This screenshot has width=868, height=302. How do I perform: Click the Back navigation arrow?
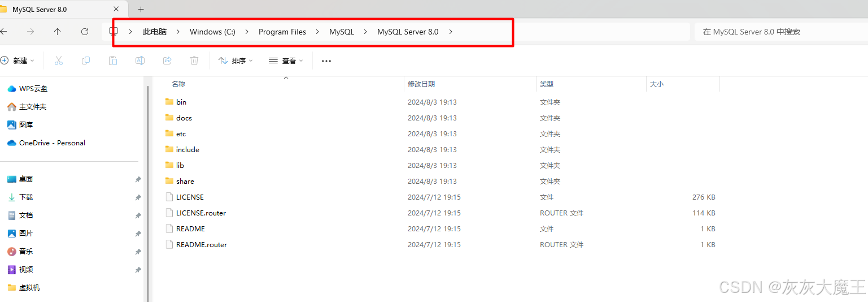click(x=4, y=32)
